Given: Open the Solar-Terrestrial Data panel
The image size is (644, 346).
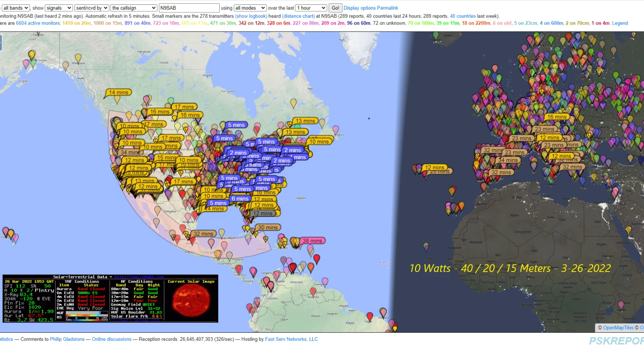Looking at the screenshot, I should pyautogui.click(x=110, y=299).
